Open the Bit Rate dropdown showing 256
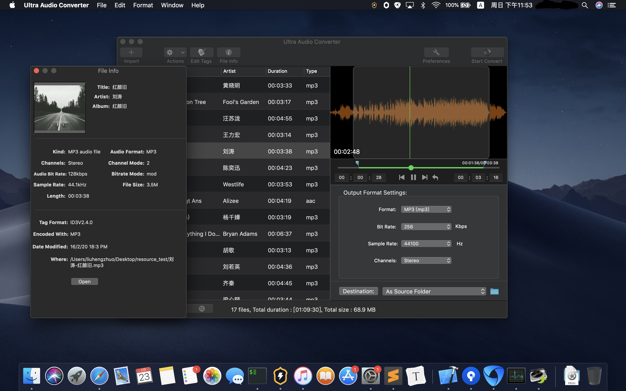Screen dimensions: 626x391 click(x=426, y=226)
